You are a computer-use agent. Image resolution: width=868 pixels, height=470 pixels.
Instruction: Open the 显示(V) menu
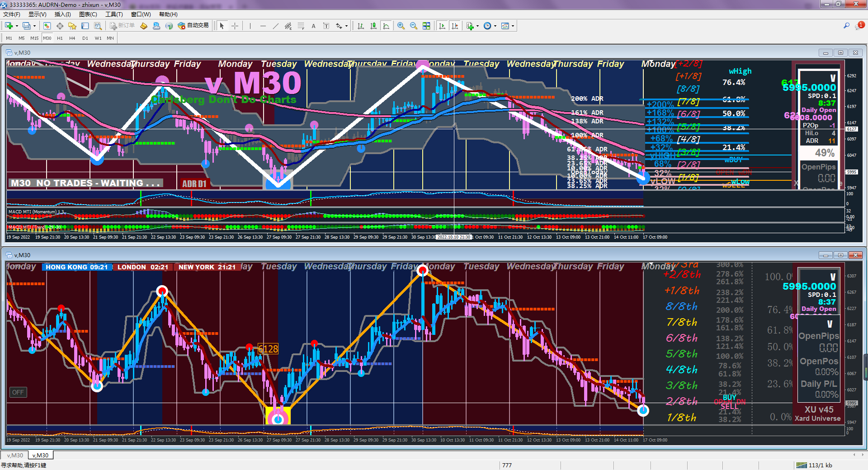[x=38, y=14]
